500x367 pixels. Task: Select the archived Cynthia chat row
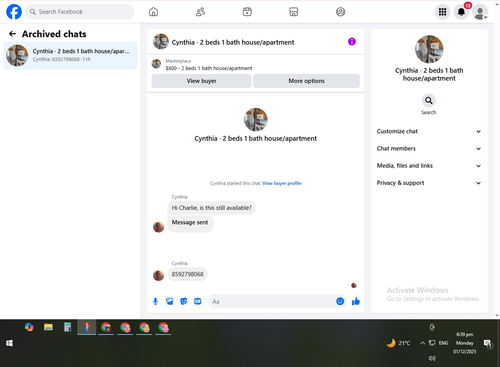coord(70,55)
